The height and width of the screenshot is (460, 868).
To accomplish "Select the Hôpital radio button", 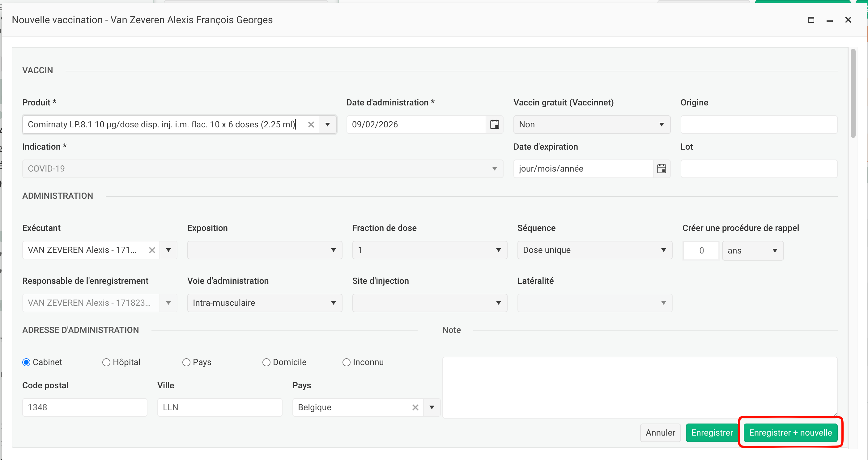I will [x=106, y=362].
